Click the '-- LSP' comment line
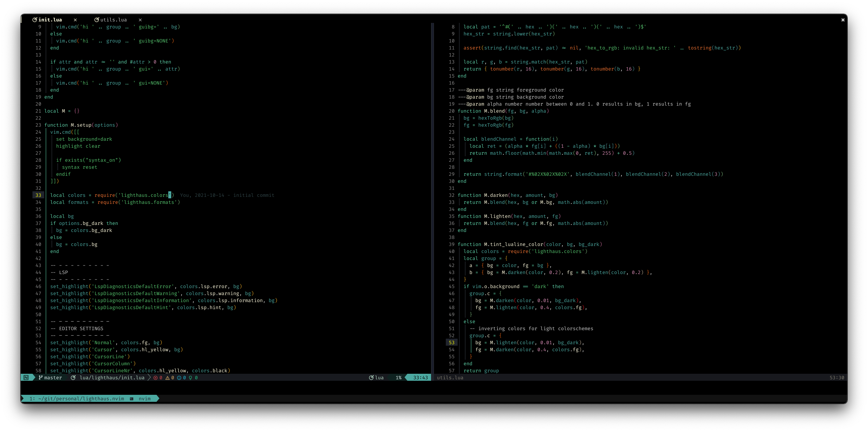The width and height of the screenshot is (868, 431). pyautogui.click(x=59, y=272)
